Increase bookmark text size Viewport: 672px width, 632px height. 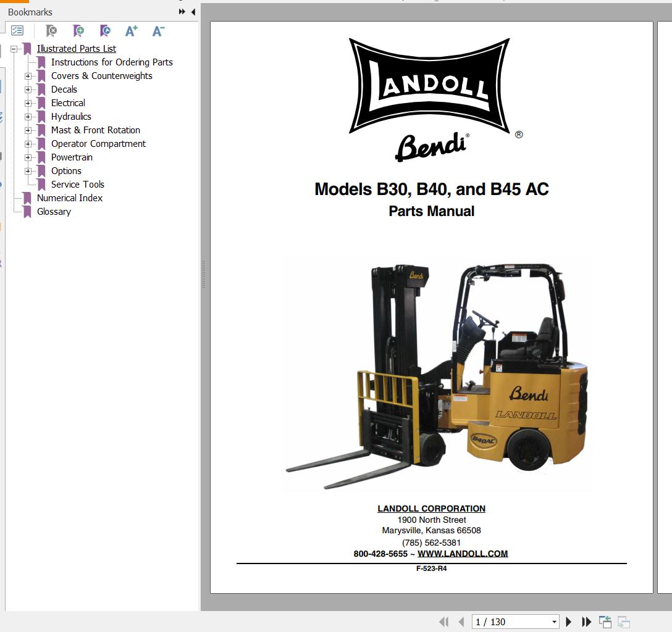point(131,30)
